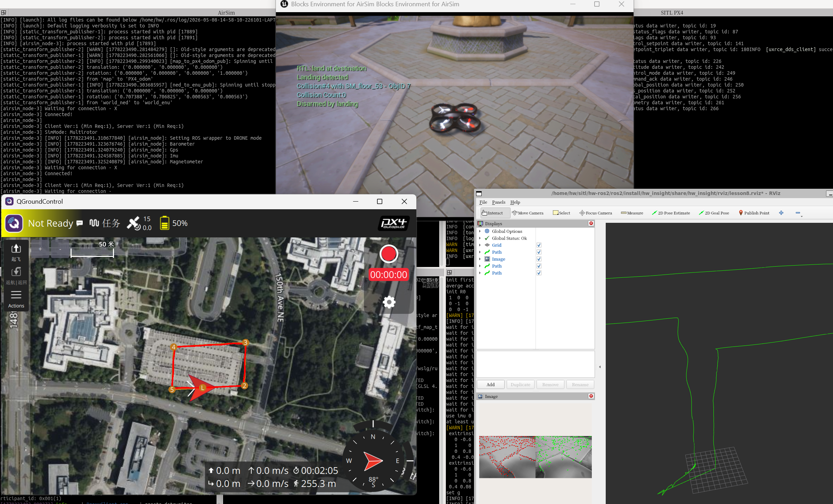Uncheck the first Path display checkbox
The image size is (833, 504).
click(x=539, y=252)
